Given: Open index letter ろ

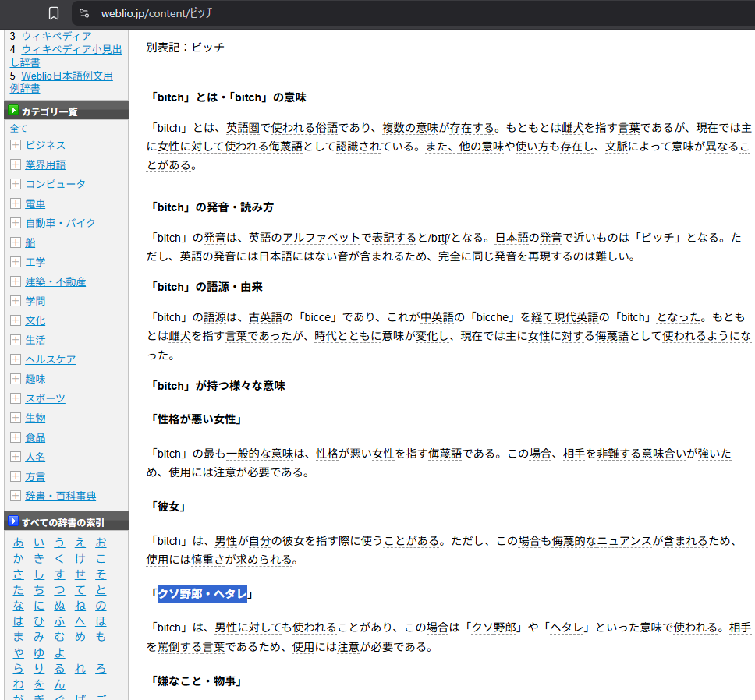Looking at the screenshot, I should tap(101, 669).
